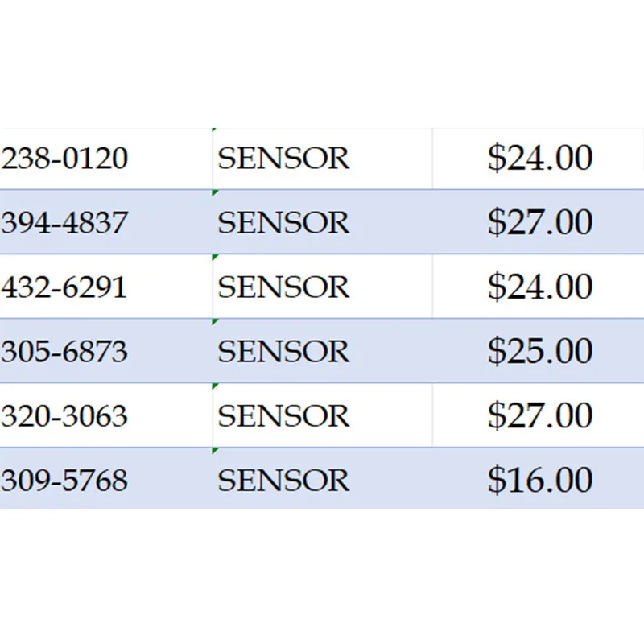The image size is (644, 644).
Task: Click the SENSOR cell beside 309-5768
Action: [323, 478]
